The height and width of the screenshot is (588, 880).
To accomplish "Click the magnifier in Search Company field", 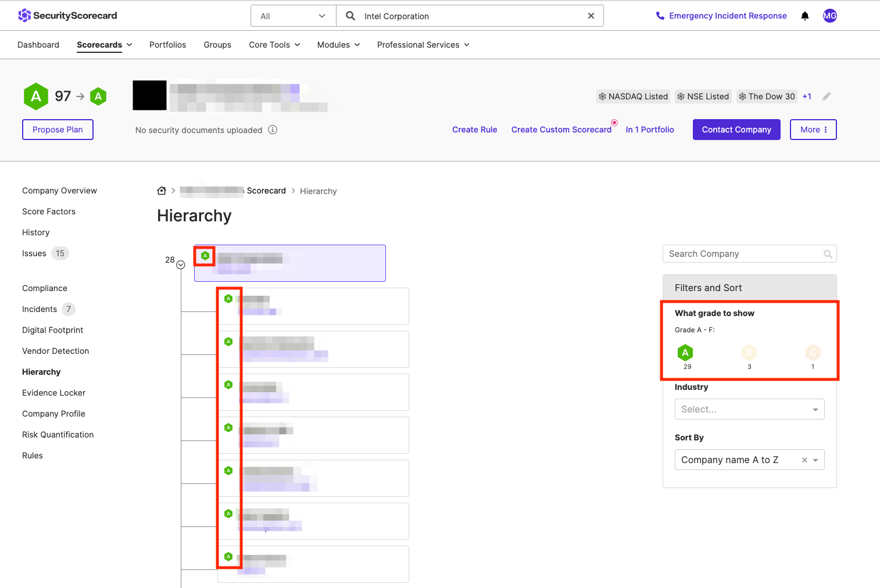I will click(x=828, y=254).
